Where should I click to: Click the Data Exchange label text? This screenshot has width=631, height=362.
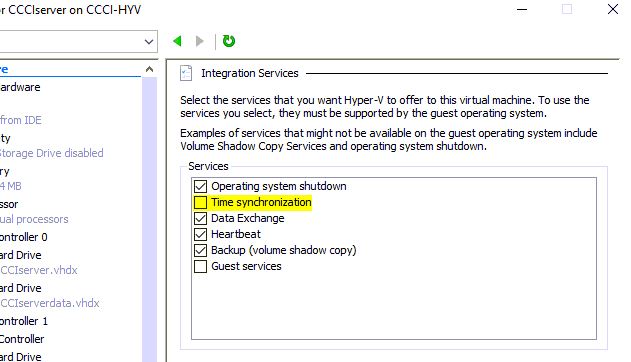[x=248, y=218]
